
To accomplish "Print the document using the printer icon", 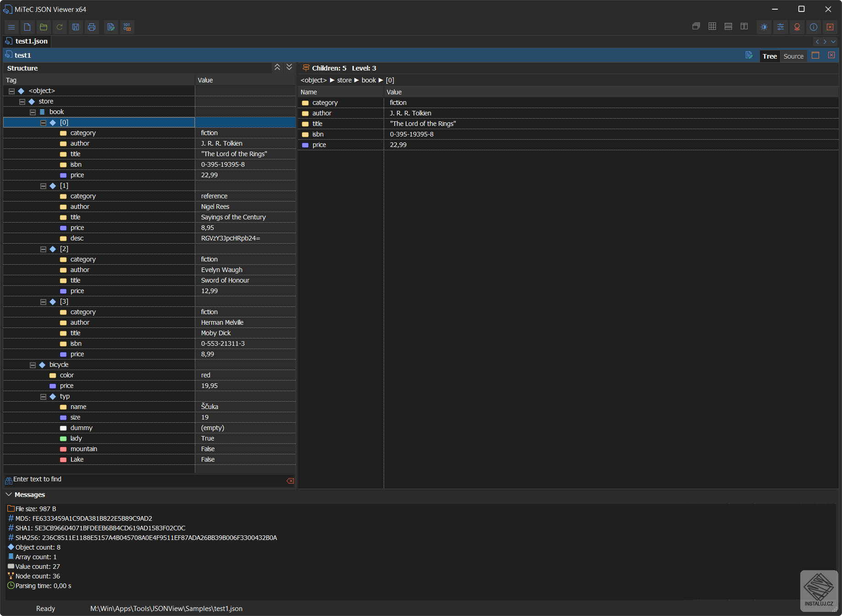I will (x=92, y=27).
